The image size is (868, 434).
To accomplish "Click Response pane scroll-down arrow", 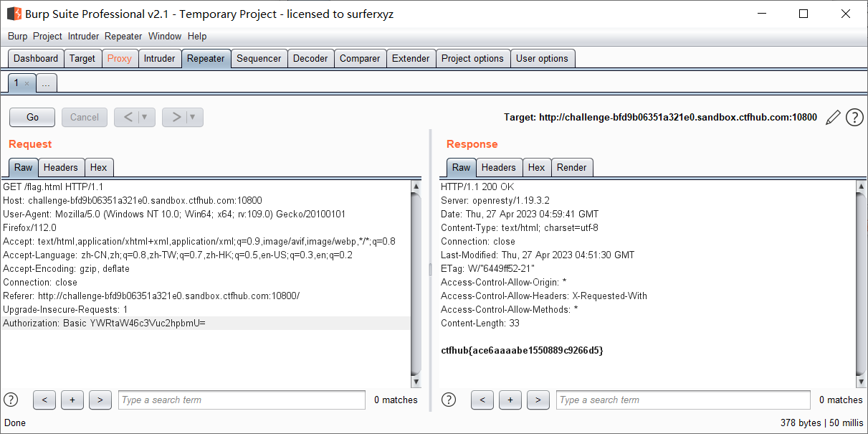I will point(861,382).
